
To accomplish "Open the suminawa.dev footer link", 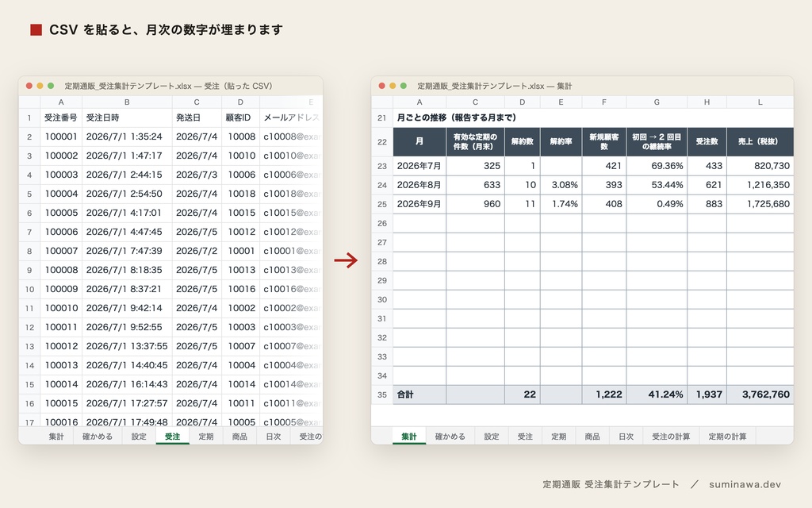I will [745, 485].
